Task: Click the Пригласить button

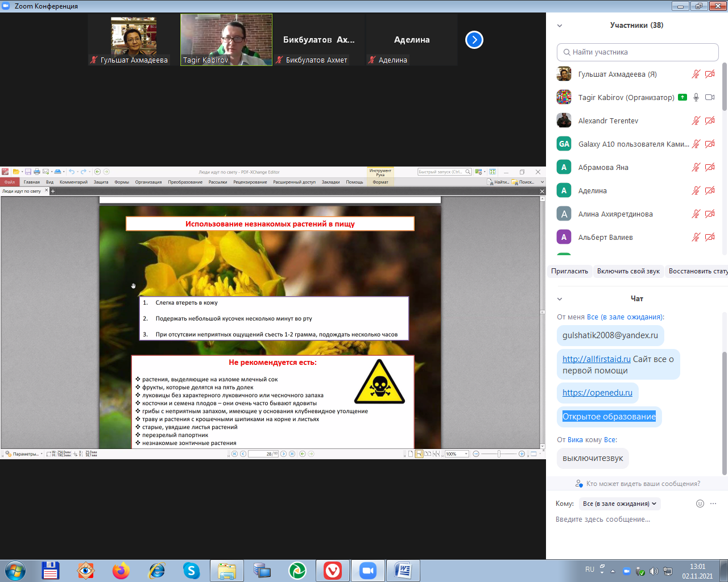Action: tap(569, 271)
